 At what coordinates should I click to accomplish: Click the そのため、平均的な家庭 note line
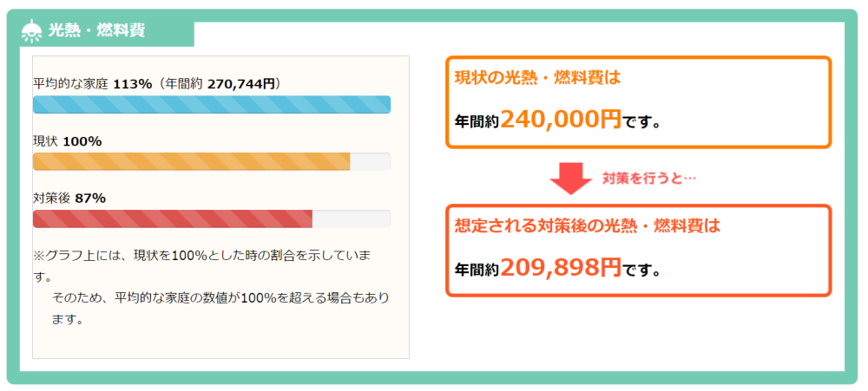220,297
